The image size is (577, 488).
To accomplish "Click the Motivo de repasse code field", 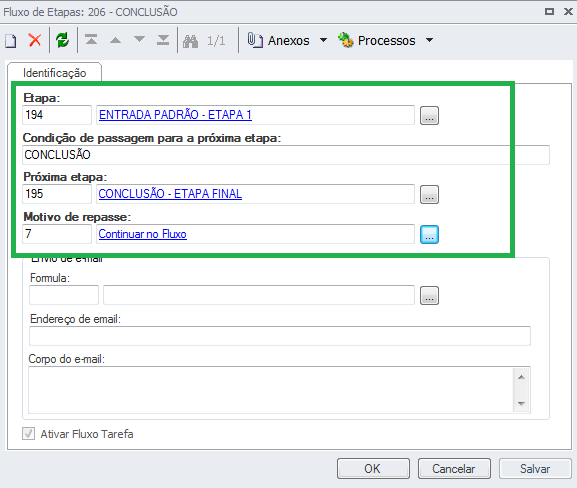I will [57, 234].
